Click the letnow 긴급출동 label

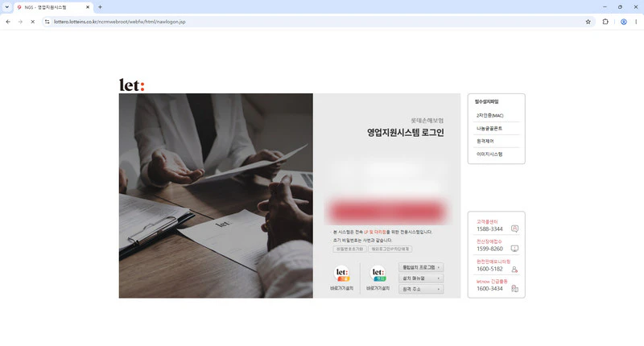pos(492,282)
